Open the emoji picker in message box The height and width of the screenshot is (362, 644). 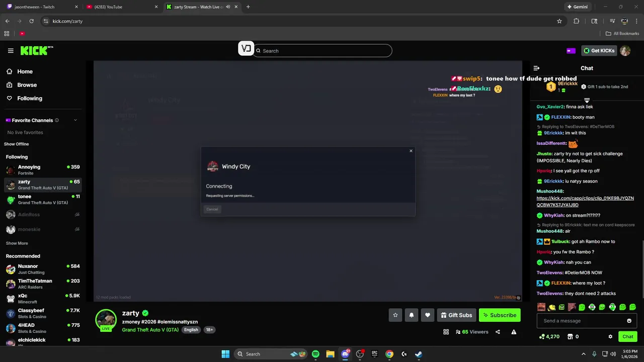(x=629, y=321)
